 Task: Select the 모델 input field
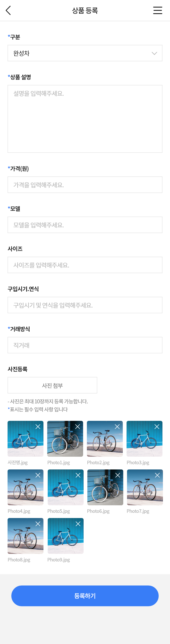85,225
